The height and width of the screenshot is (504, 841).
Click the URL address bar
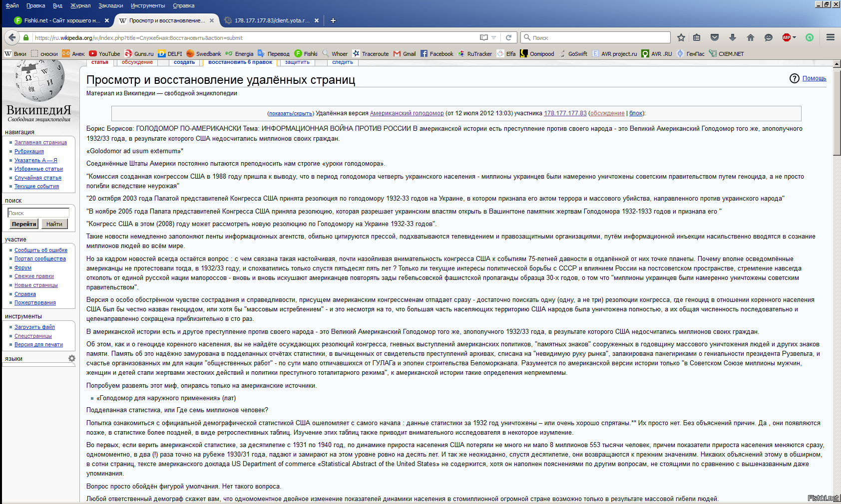pyautogui.click(x=255, y=37)
